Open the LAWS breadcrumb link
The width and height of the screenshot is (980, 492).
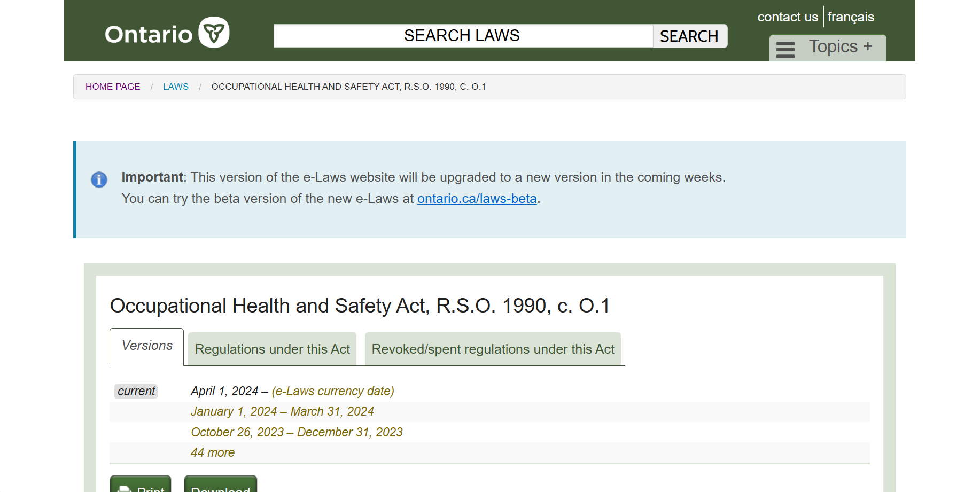[175, 86]
